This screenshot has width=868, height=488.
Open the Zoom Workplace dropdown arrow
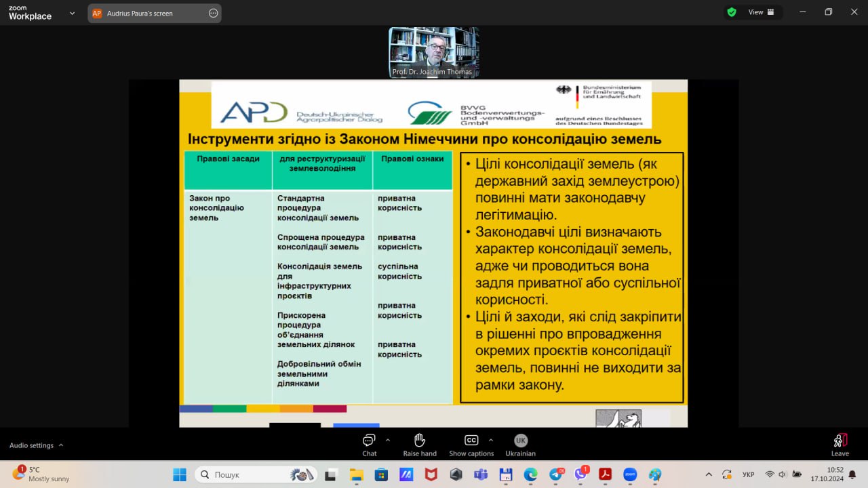[x=73, y=13]
